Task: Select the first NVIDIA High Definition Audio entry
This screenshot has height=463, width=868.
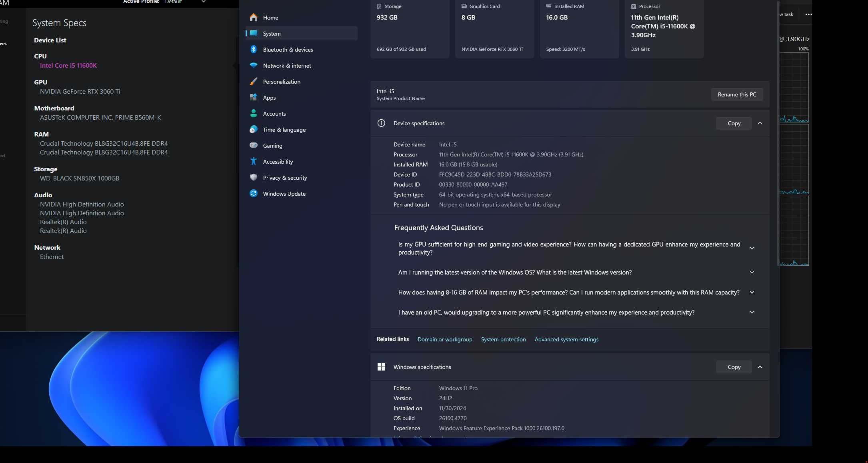Action: tap(82, 204)
